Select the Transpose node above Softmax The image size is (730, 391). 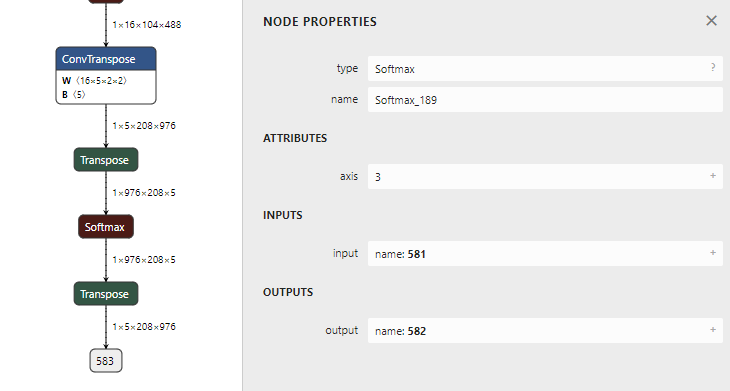click(x=106, y=160)
